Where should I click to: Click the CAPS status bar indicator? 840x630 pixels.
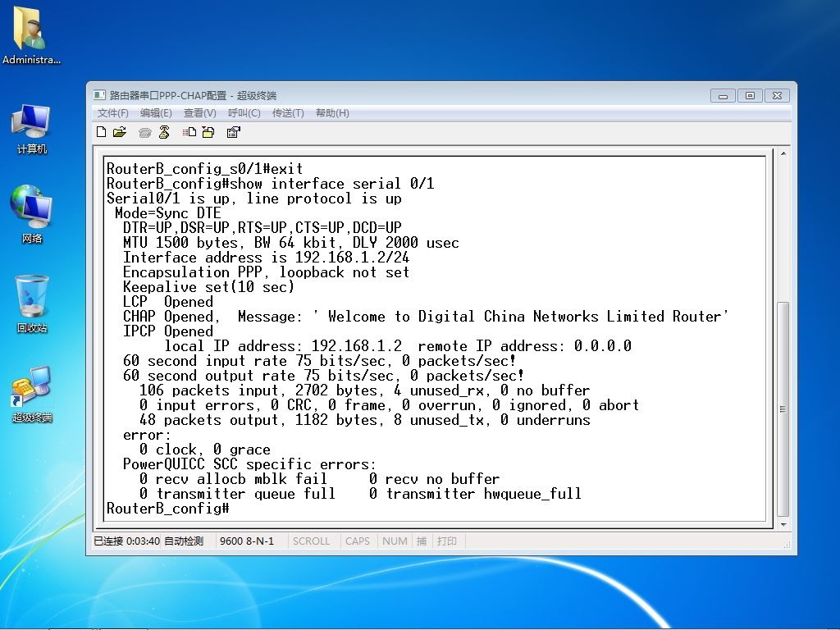(x=358, y=541)
